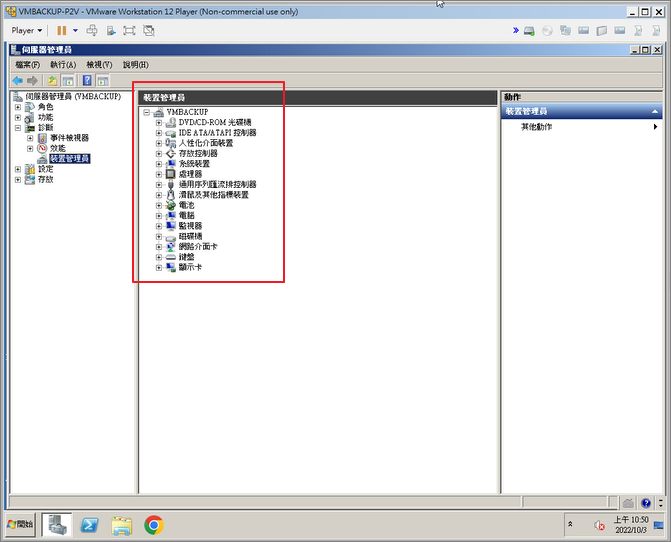Screen dimensions: 671x542
Task: Expand the 功能 node
Action: pyautogui.click(x=18, y=117)
